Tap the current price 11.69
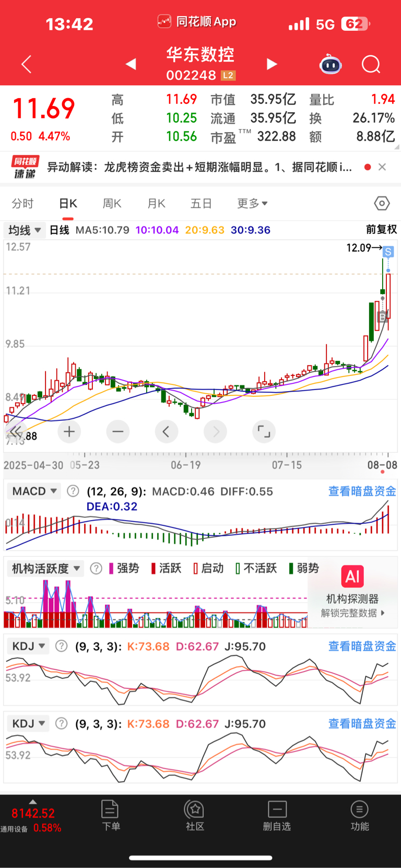Viewport: 401px width, 868px height. [x=44, y=109]
